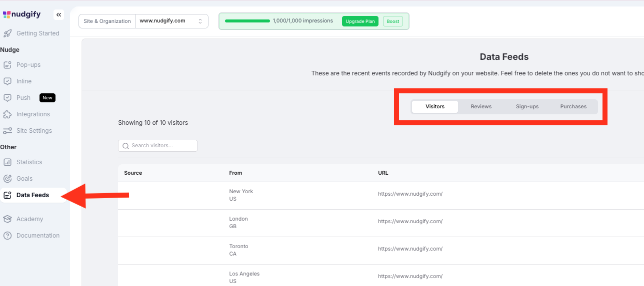Click the New York US cell

241,195
